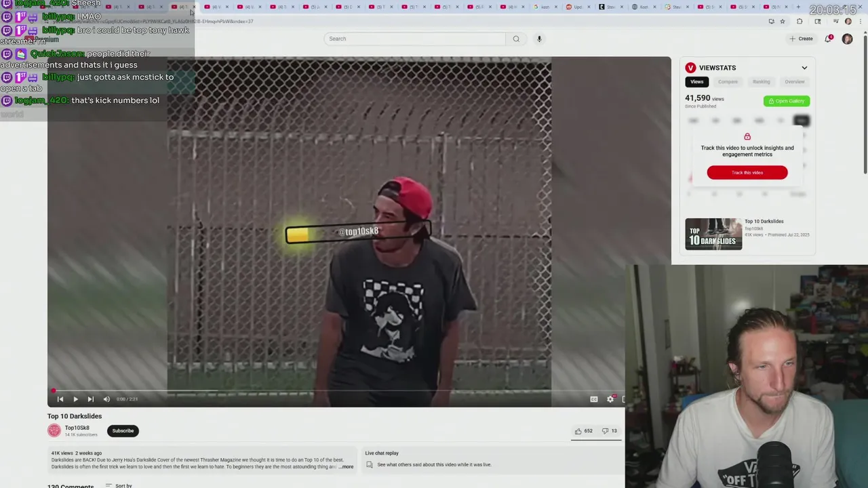The height and width of the screenshot is (488, 868).
Task: Mute the video player volume
Action: (106, 399)
